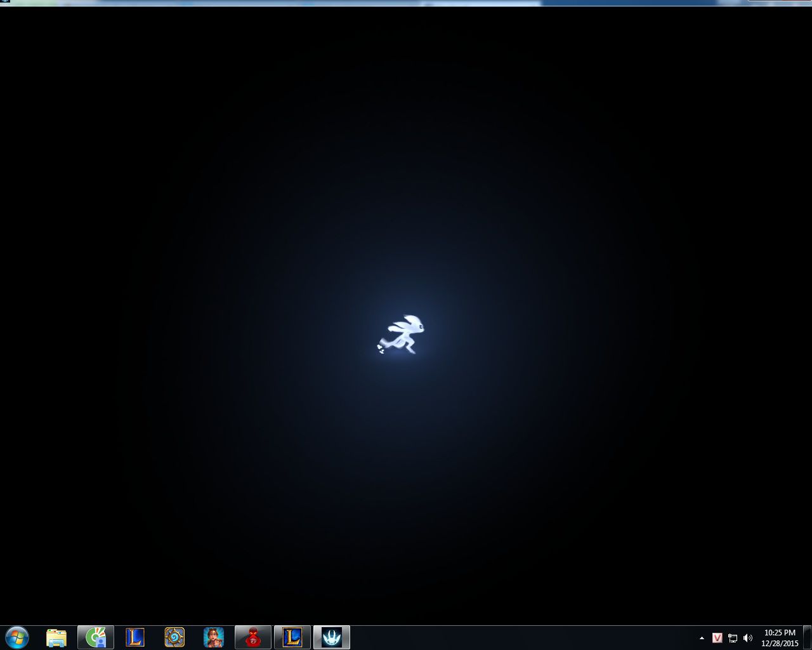Switch to the green Cốc Cốc browser
This screenshot has height=650, width=812.
[96, 637]
